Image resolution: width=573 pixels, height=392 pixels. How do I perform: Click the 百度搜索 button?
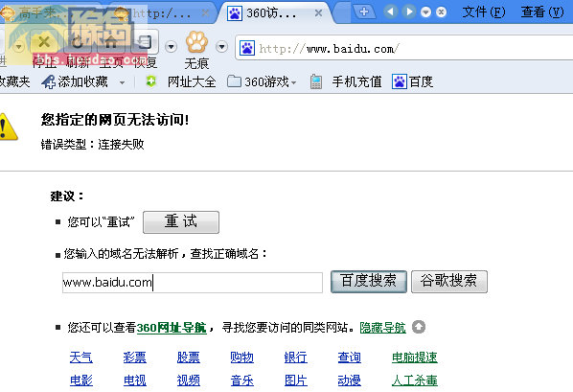369,281
